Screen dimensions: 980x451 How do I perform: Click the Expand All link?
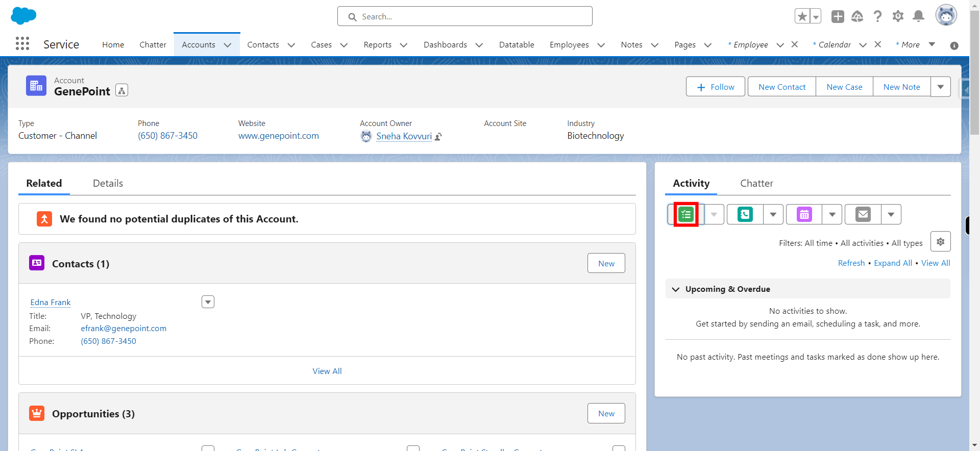click(893, 263)
